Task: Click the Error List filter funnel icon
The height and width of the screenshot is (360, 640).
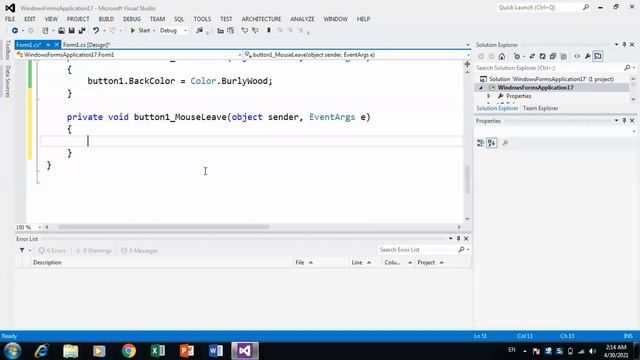Action: pos(22,250)
